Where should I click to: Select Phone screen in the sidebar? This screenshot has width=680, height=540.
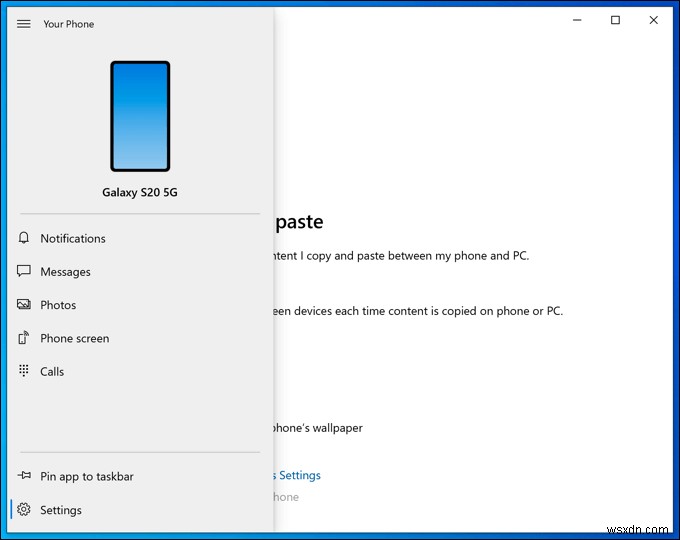(140, 338)
